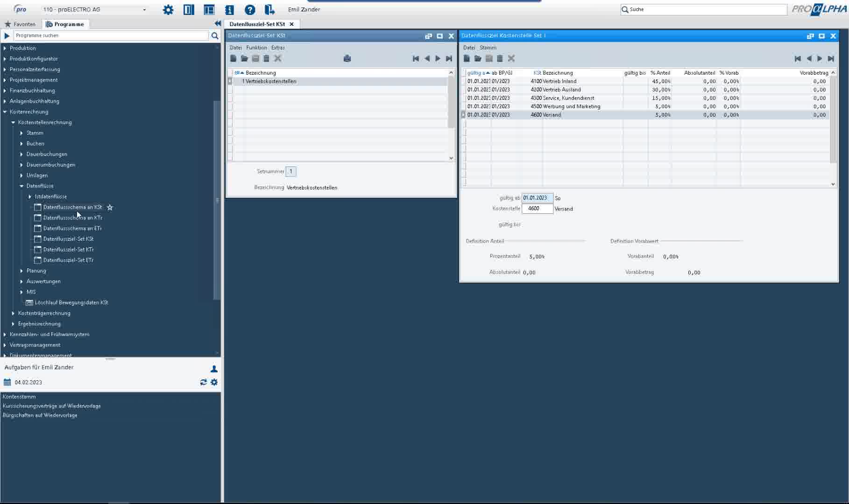Close the Datenflussziel-Set KSt document tab
849x504 pixels.
(x=291, y=24)
